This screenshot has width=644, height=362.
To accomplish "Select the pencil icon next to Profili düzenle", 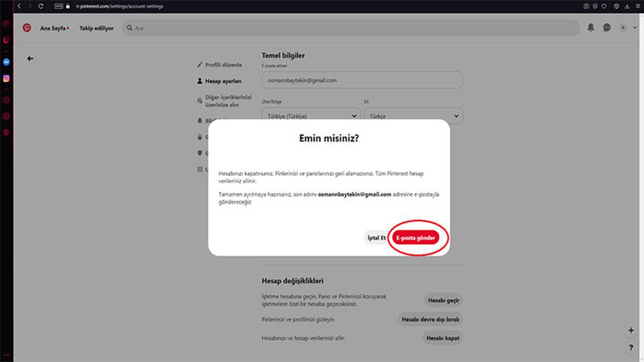I will [199, 64].
